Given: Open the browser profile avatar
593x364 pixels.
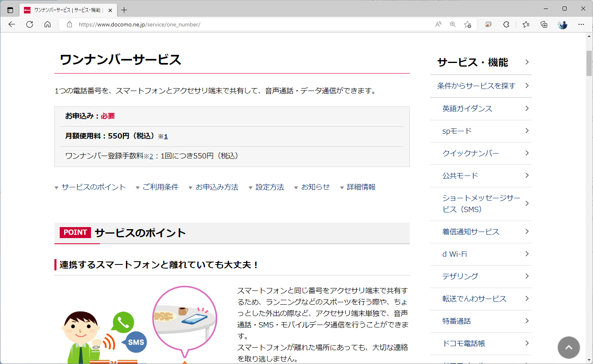Looking at the screenshot, I should click(563, 24).
